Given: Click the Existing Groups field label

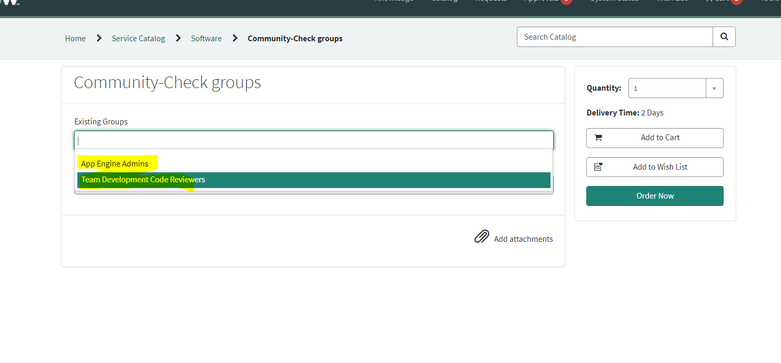Looking at the screenshot, I should pyautogui.click(x=101, y=121).
